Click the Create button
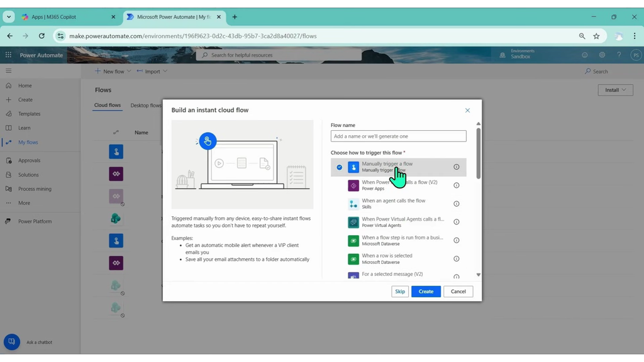Image resolution: width=644 pixels, height=362 pixels. click(426, 292)
